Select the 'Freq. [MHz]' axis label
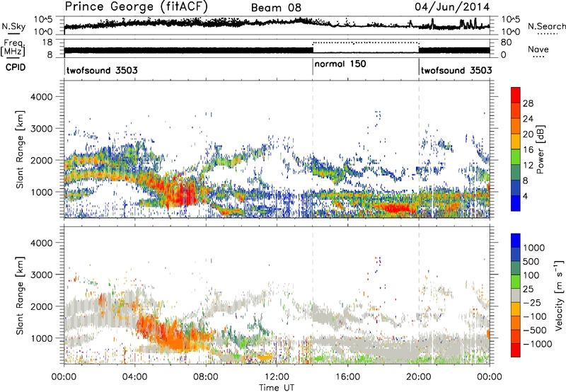The height and width of the screenshot is (392, 566). [x=13, y=47]
